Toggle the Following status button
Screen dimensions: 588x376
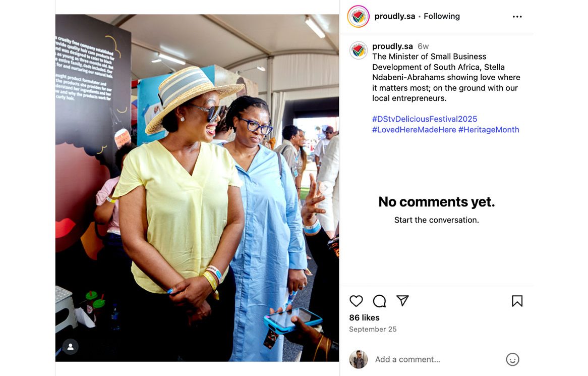point(441,16)
